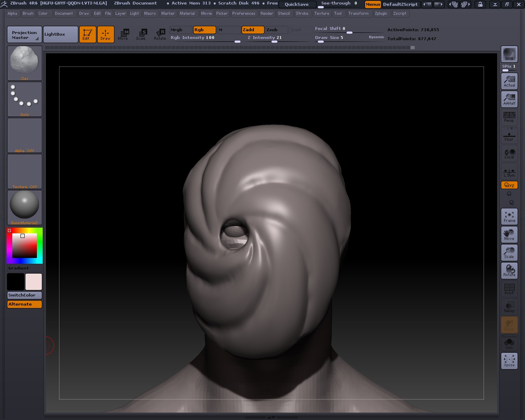
Task: Toggle the Rgb channel button
Action: 204,30
